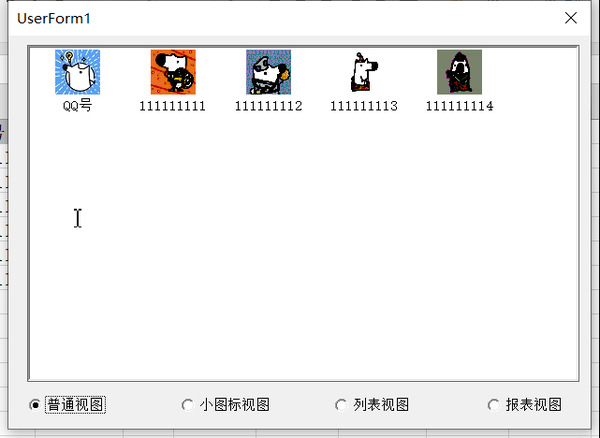Select the 普通视图 radio button
The height and width of the screenshot is (438, 600).
(x=35, y=405)
